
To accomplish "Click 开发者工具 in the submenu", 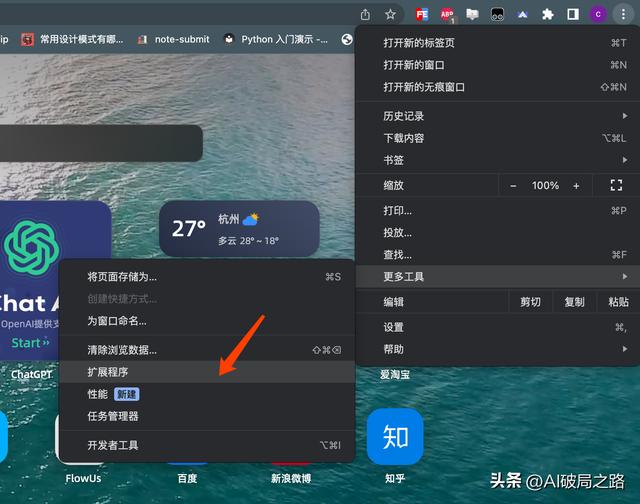I will 113,445.
